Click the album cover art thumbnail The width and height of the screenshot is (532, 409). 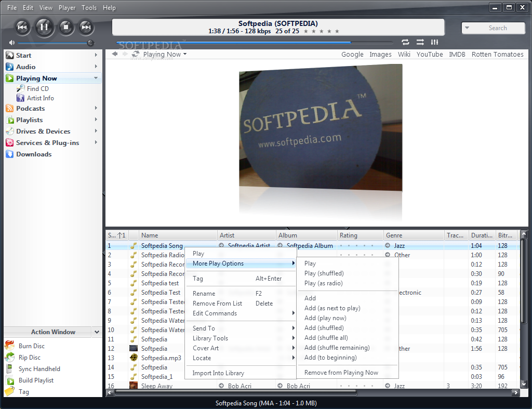(321, 128)
